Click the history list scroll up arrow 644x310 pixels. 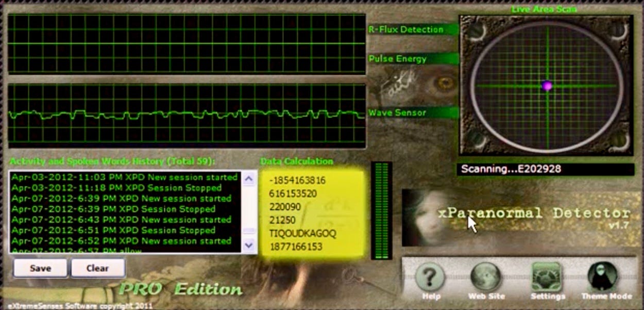tap(249, 178)
